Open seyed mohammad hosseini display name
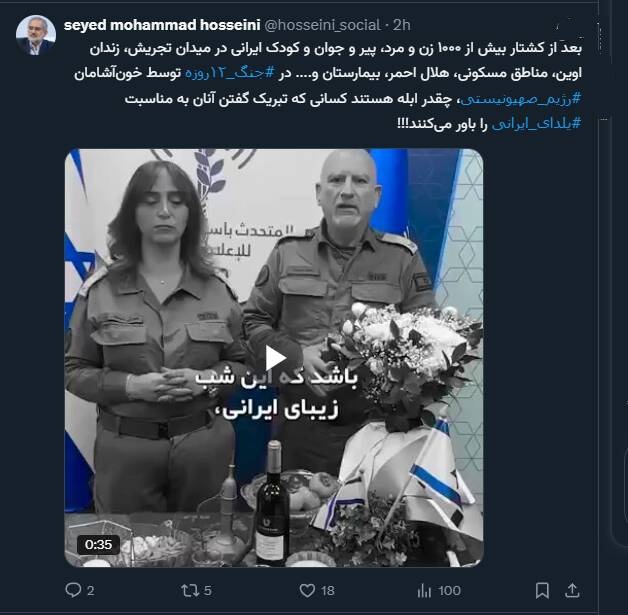Image resolution: width=628 pixels, height=615 pixels. coord(162,25)
